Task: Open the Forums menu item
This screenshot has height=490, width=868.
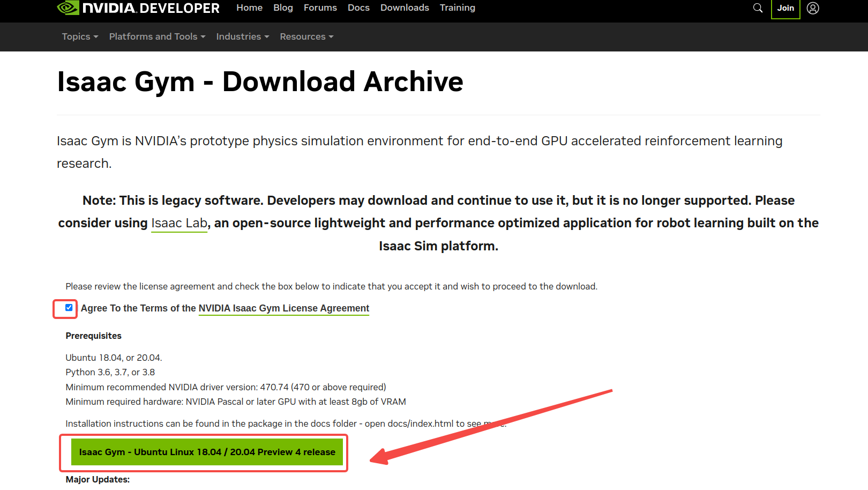Action: pyautogui.click(x=320, y=8)
